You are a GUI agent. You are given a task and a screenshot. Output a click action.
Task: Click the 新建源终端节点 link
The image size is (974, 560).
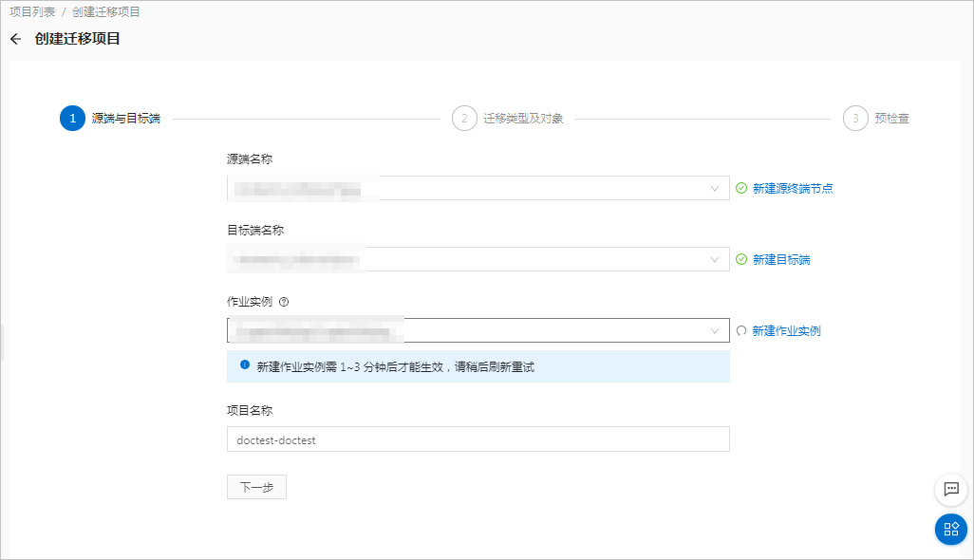(793, 188)
